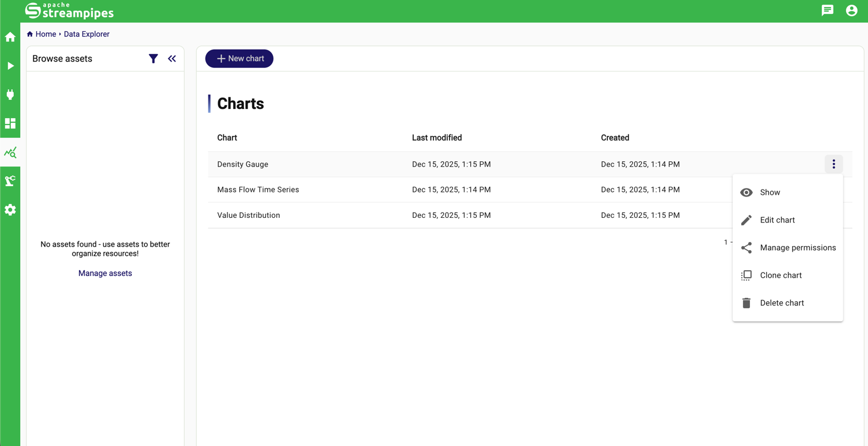Open the Home icon in sidebar
This screenshot has width=868, height=446.
pyautogui.click(x=10, y=37)
